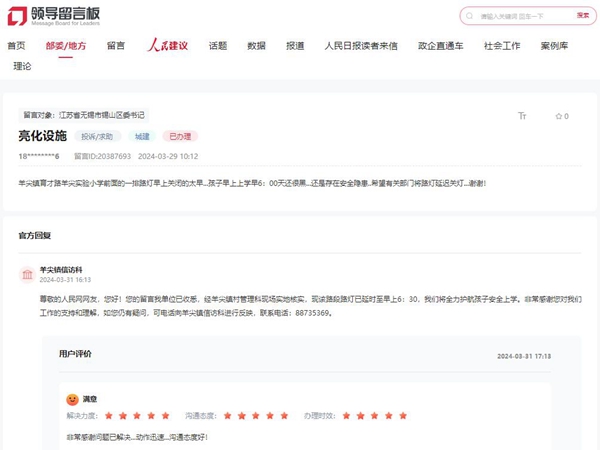This screenshot has height=450, width=600.
Task: Click fifth star of 办理时效 rating
Action: [403, 416]
